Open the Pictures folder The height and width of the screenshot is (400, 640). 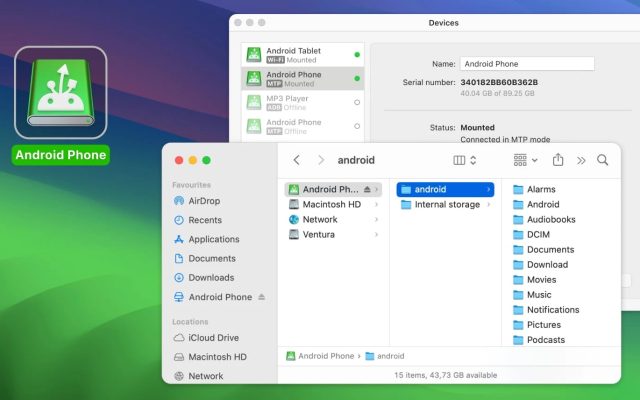537,325
